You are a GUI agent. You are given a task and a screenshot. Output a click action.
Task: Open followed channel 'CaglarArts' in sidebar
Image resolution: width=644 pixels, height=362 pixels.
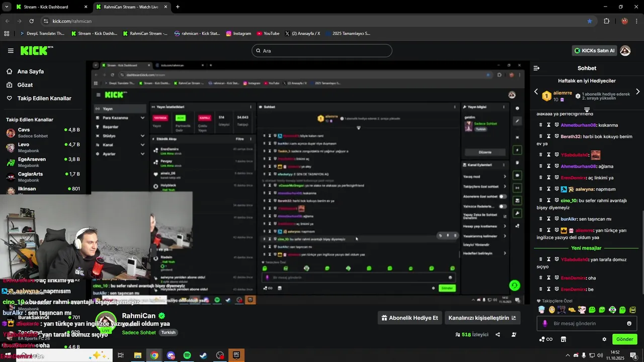pos(43,176)
